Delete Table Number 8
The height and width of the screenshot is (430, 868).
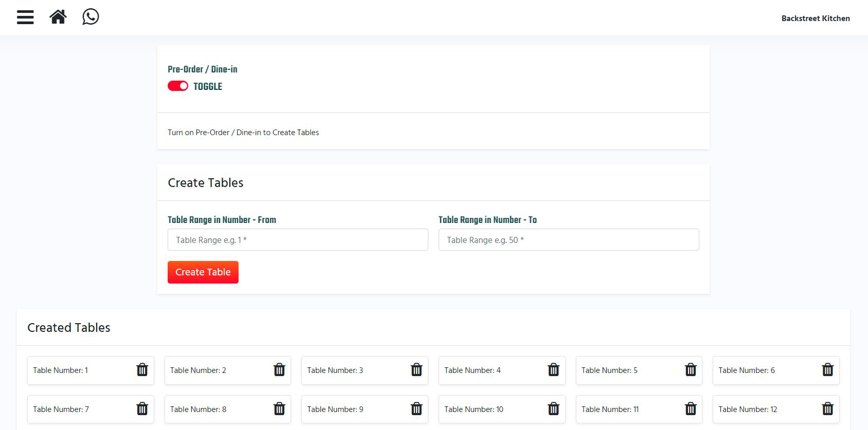coord(279,409)
